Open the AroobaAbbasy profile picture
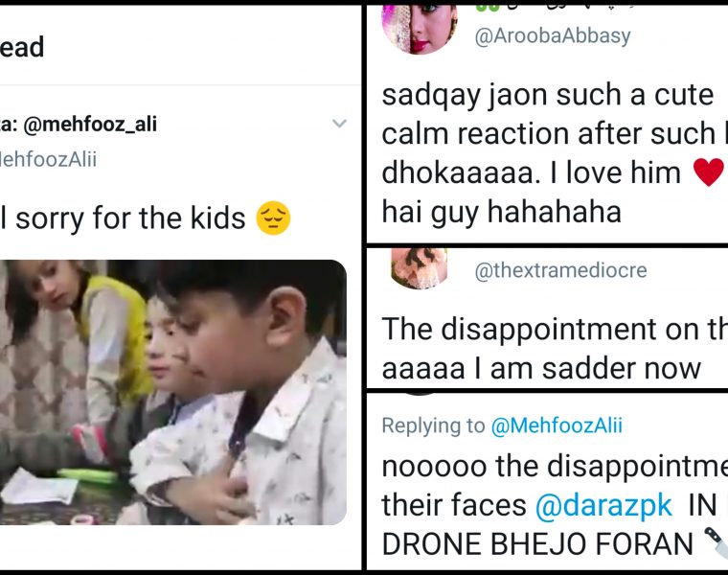Image resolution: width=728 pixels, height=575 pixels. pyautogui.click(x=419, y=26)
